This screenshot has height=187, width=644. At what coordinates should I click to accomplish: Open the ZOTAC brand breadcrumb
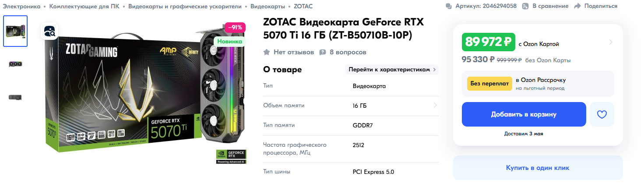click(x=303, y=6)
